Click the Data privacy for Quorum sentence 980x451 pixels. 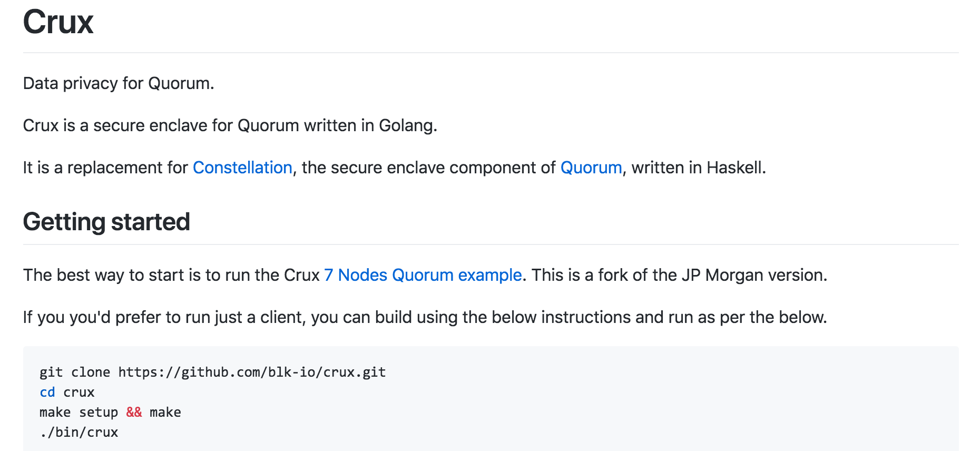tap(119, 84)
